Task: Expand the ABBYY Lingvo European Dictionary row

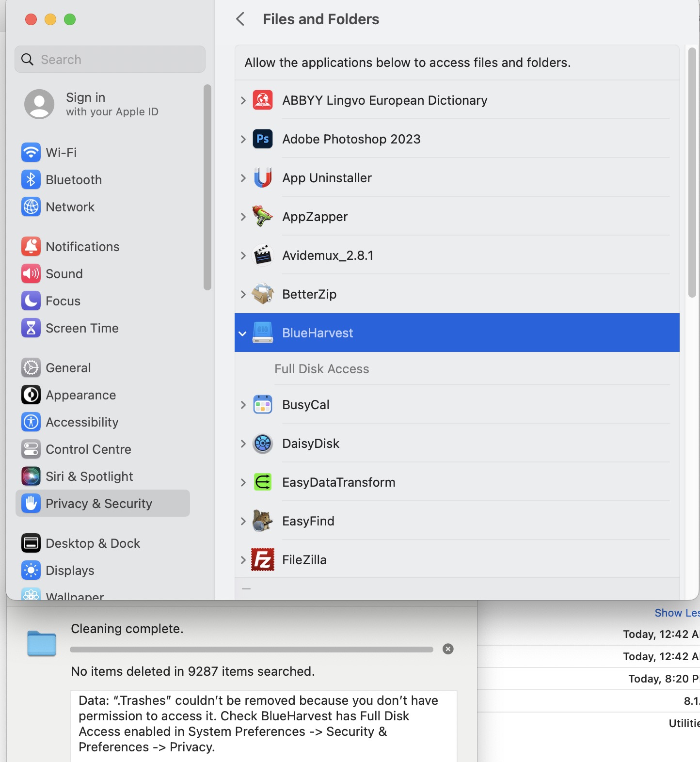Action: 243,100
